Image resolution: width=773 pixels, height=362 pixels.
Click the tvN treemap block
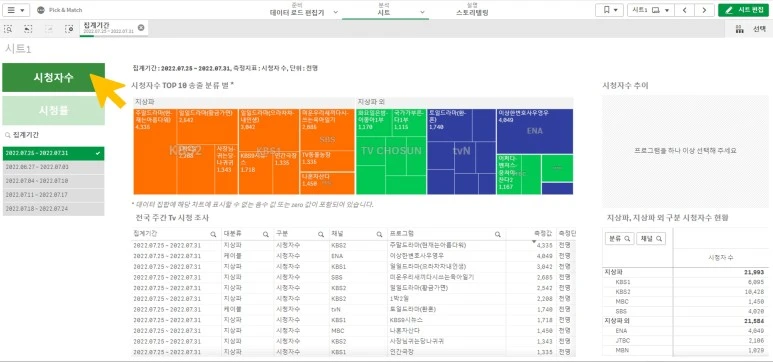(461, 151)
